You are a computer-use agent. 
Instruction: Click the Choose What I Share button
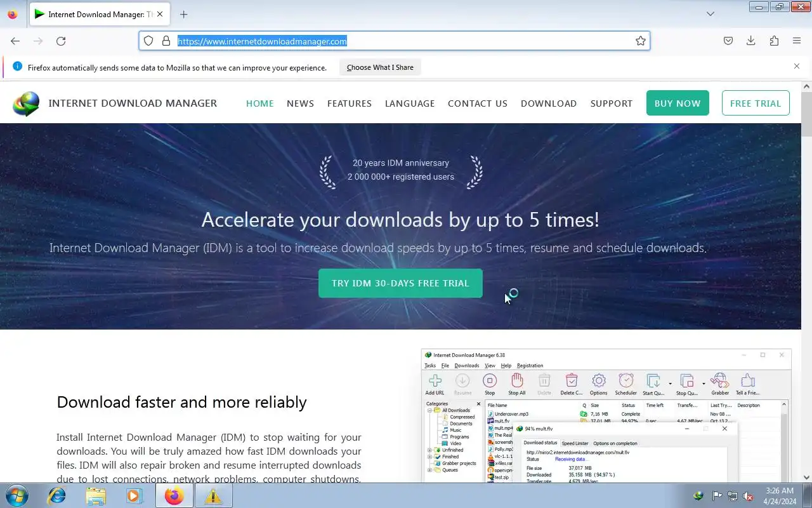point(380,67)
